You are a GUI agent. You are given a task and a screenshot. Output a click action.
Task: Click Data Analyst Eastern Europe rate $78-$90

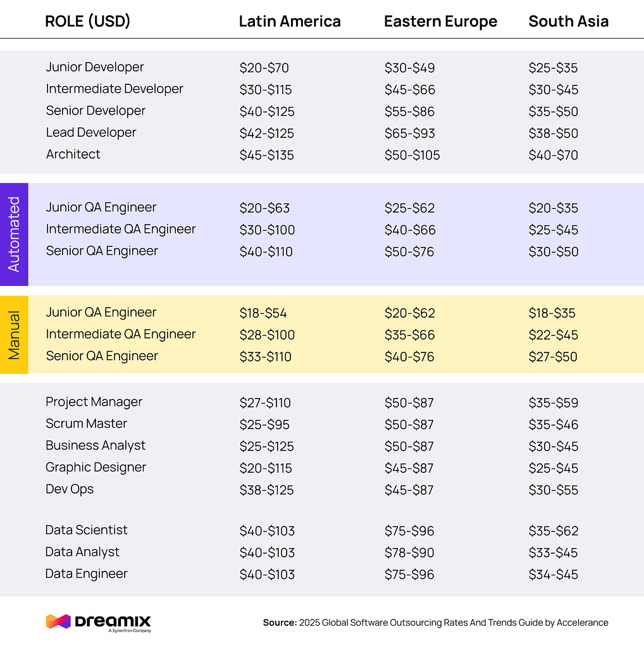(409, 552)
